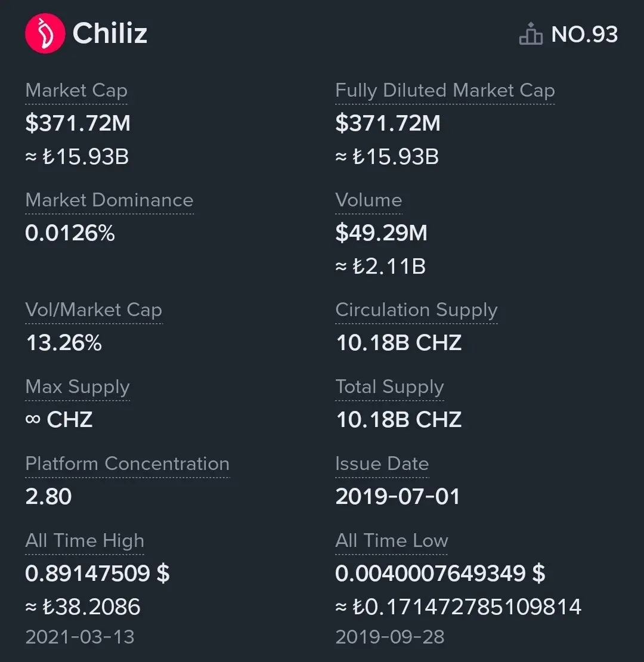This screenshot has width=644, height=662.
Task: Tap the NO.93 rank label
Action: pos(584,35)
